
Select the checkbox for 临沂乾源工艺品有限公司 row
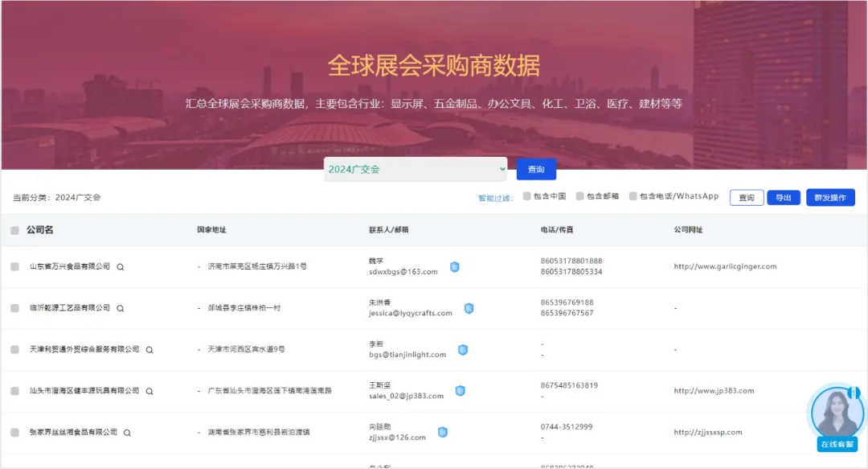point(14,308)
